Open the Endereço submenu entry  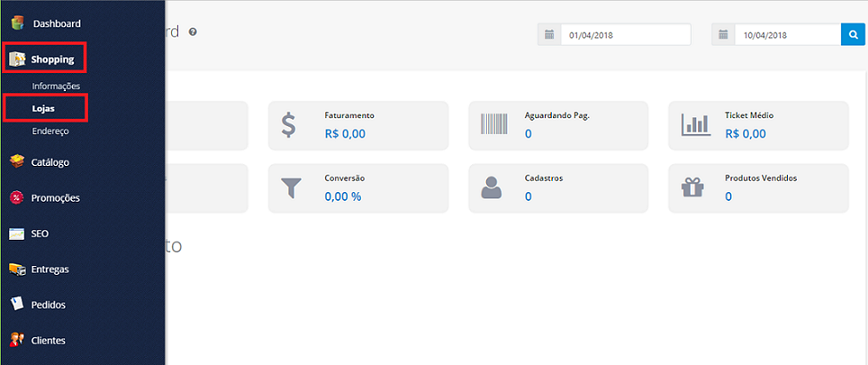pos(50,132)
